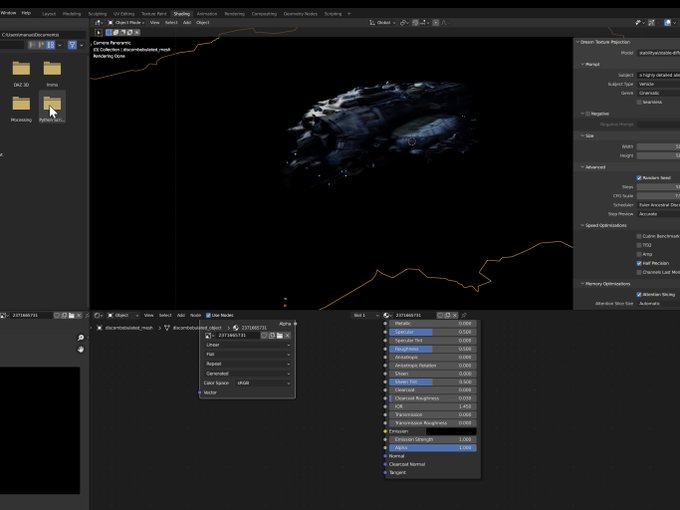Open the Global transform orientation dropdown
Screen dimensions: 680x510
(382, 23)
